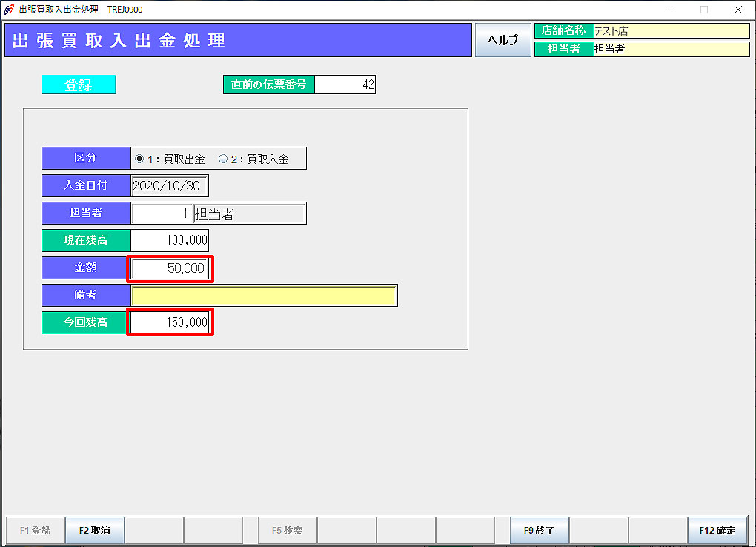This screenshot has height=547, width=756.
Task: Click the F12 確定 confirm button
Action: [x=717, y=531]
